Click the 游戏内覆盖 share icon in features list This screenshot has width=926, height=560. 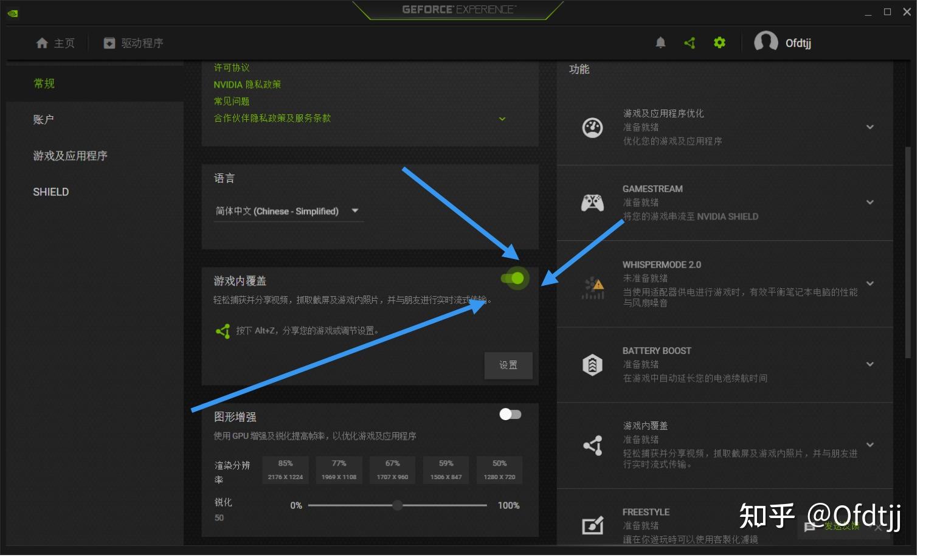click(593, 445)
